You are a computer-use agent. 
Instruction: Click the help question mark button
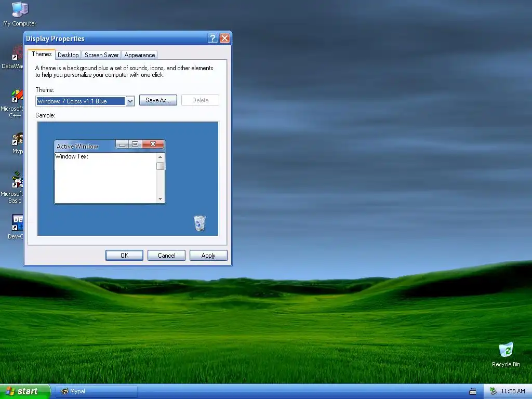pos(212,38)
